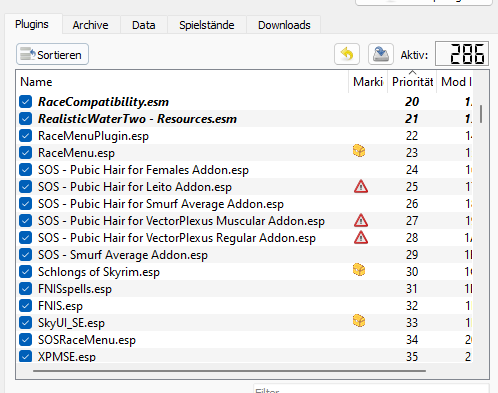Click the archive box flag on RaceMenu.esp
Screen dimensions: 498x393
coord(359,151)
